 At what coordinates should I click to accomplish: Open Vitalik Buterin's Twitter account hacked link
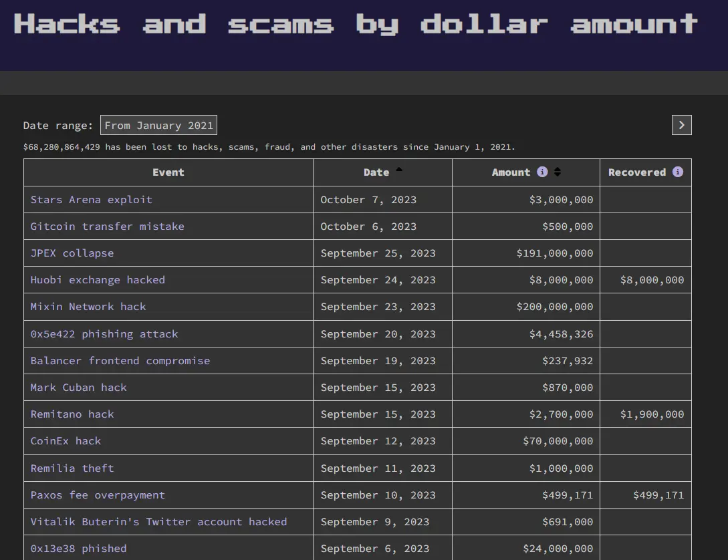point(159,521)
